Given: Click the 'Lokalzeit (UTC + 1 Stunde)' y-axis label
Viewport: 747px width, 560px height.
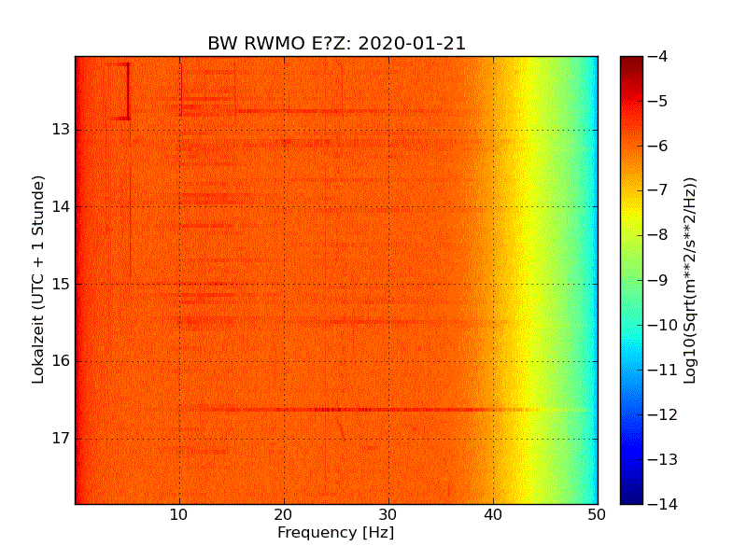Looking at the screenshot, I should (x=37, y=279).
